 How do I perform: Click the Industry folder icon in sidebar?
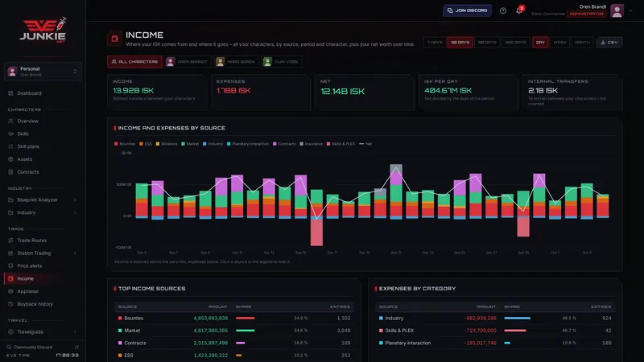point(10,212)
